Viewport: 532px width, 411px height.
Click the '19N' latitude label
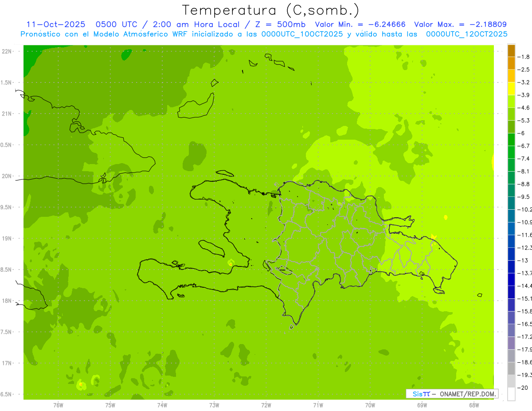pyautogui.click(x=7, y=239)
